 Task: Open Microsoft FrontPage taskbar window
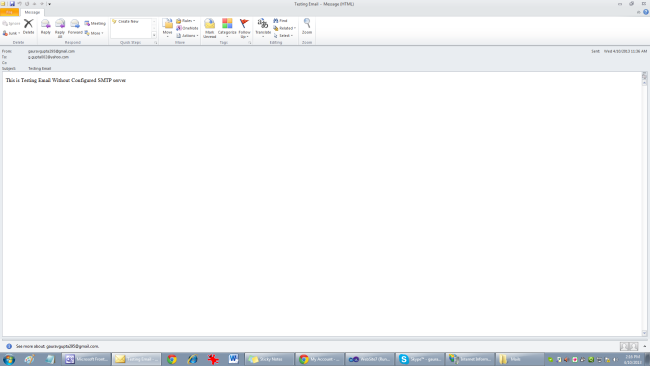click(86, 359)
